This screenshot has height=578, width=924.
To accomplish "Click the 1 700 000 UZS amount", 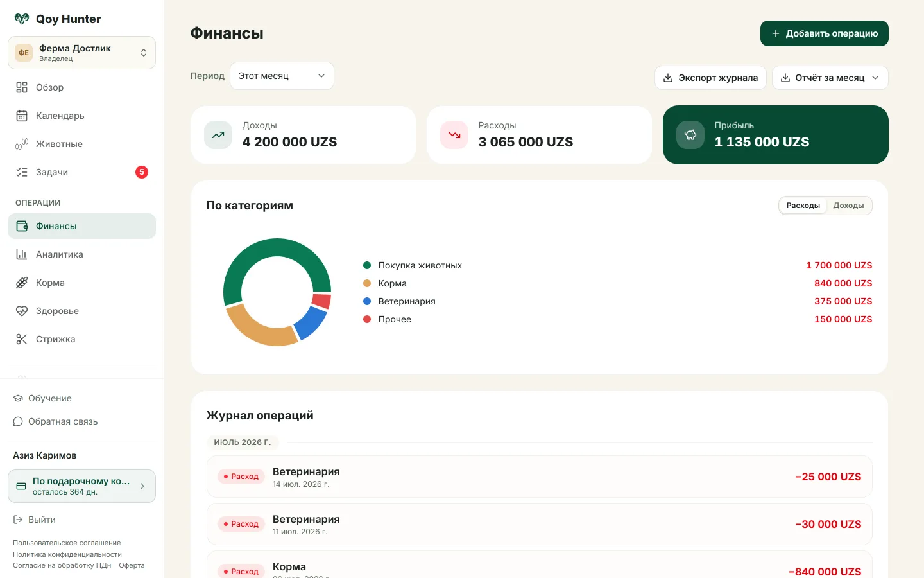I will pos(839,265).
